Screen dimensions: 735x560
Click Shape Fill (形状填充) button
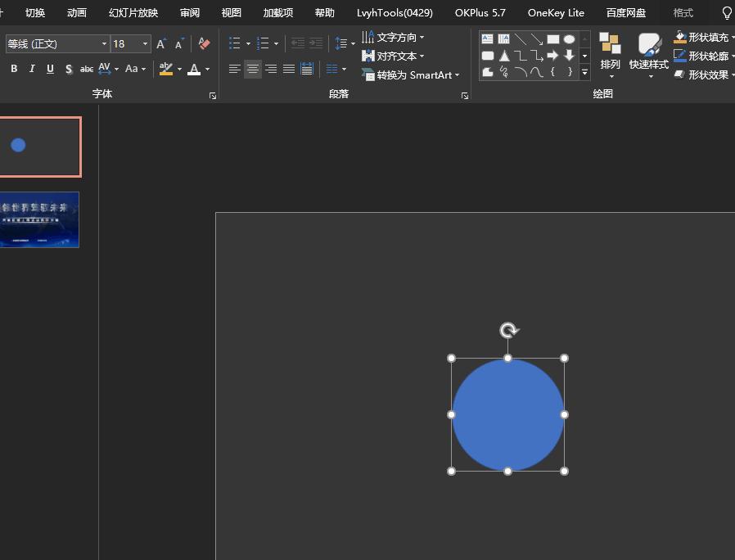pos(702,37)
